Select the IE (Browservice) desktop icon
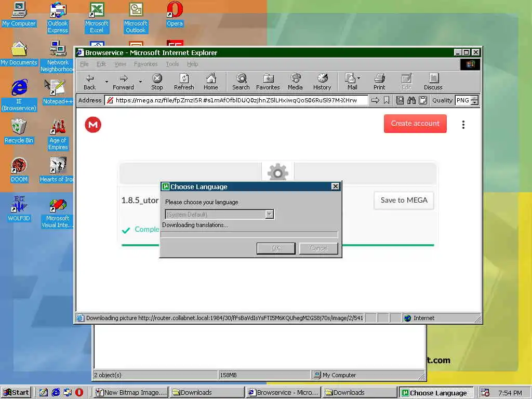The height and width of the screenshot is (399, 532). point(19,96)
